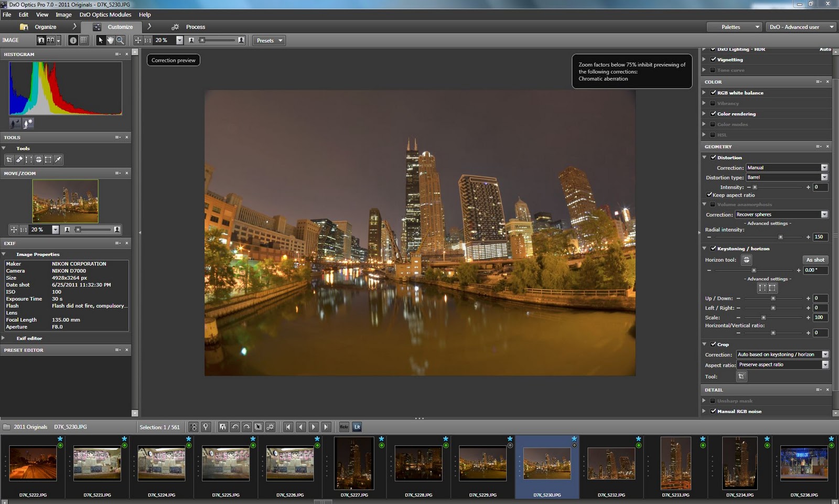Click the eyedropper tool in Tools palette
Viewport: 839px width, 504px height.
(58, 159)
